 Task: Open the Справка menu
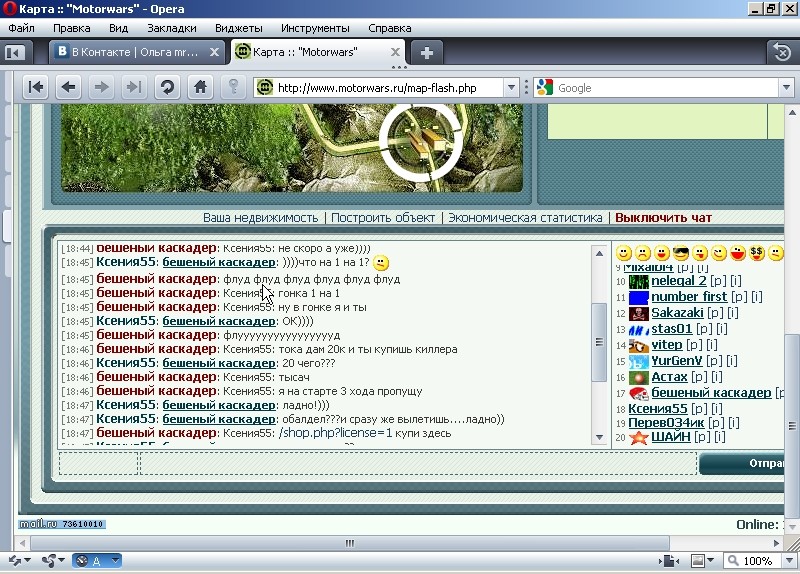(x=390, y=28)
